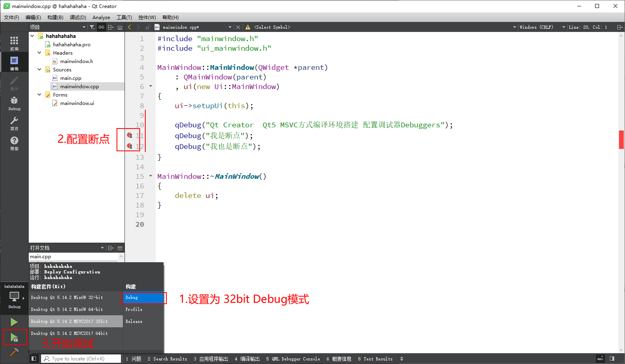
Task: Switch to Welcome mode (欢迎)
Action: (x=14, y=42)
